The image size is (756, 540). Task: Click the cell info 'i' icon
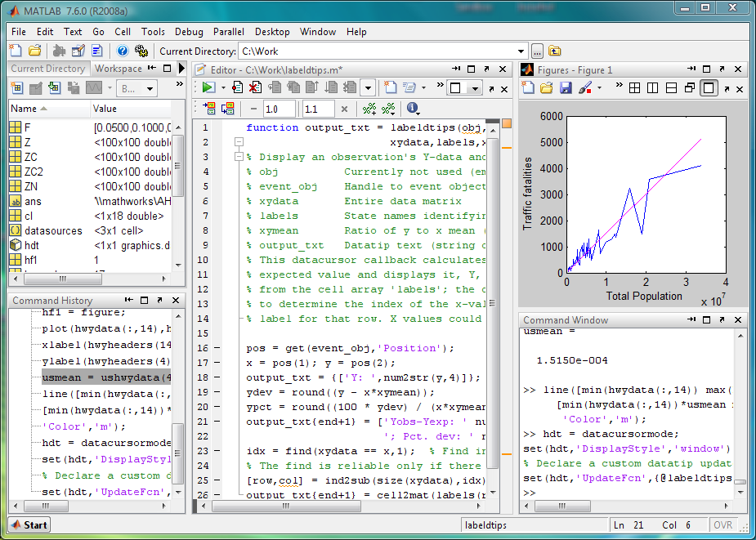(411, 109)
